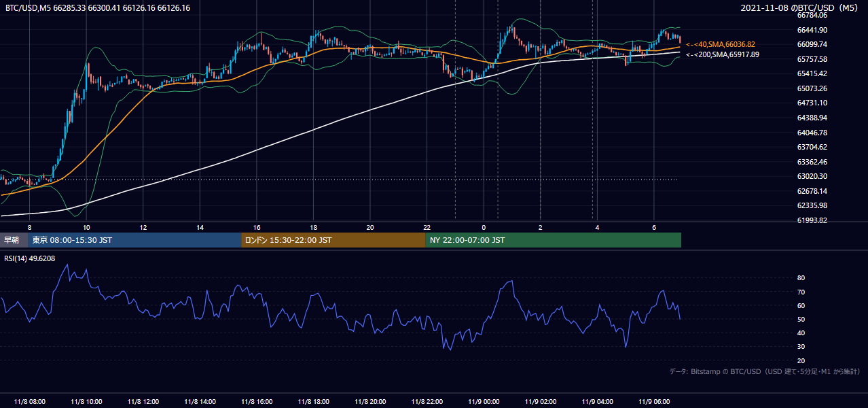Click hour tick 12 under price chart
This screenshot has height=408, width=868.
click(x=143, y=227)
